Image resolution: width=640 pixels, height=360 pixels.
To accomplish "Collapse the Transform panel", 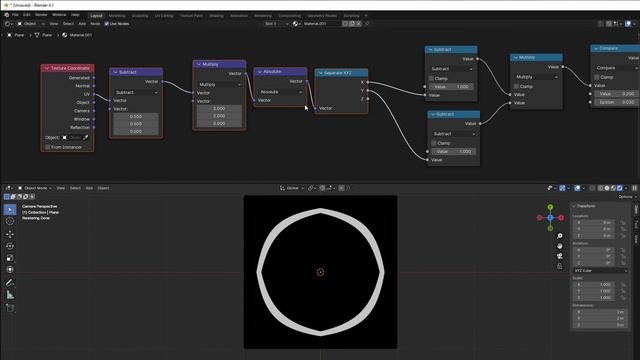I will [574, 206].
